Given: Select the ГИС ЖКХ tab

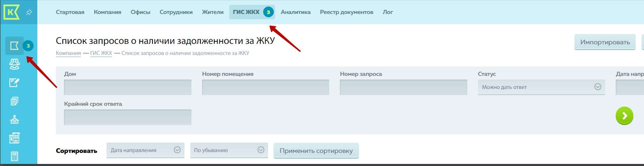Looking at the screenshot, I should click(x=252, y=12).
